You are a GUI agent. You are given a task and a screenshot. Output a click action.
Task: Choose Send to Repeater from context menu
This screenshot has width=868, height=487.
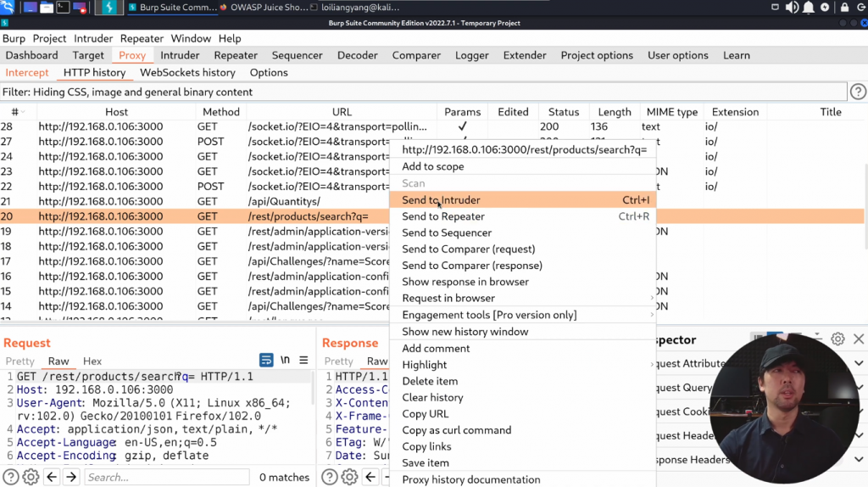click(442, 216)
